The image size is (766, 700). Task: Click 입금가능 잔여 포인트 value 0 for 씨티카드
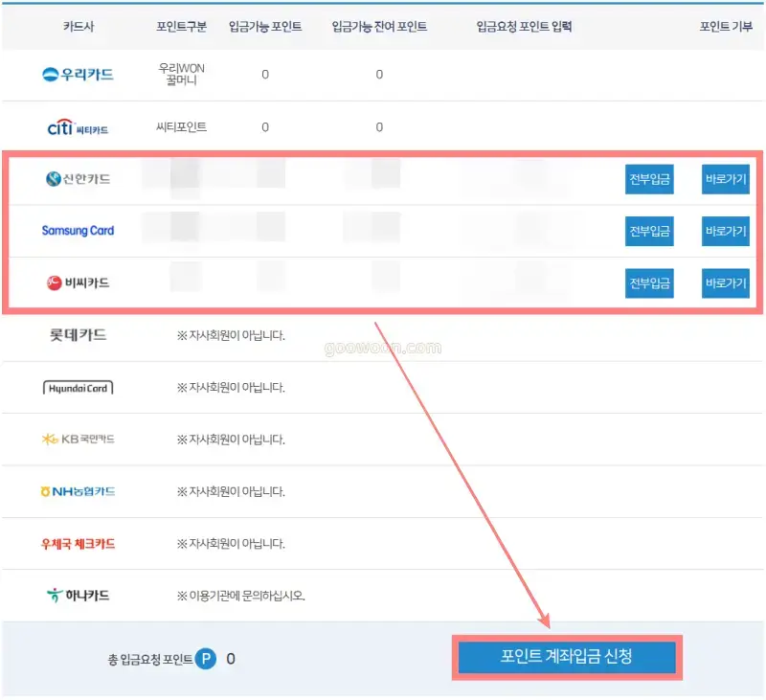pos(379,127)
